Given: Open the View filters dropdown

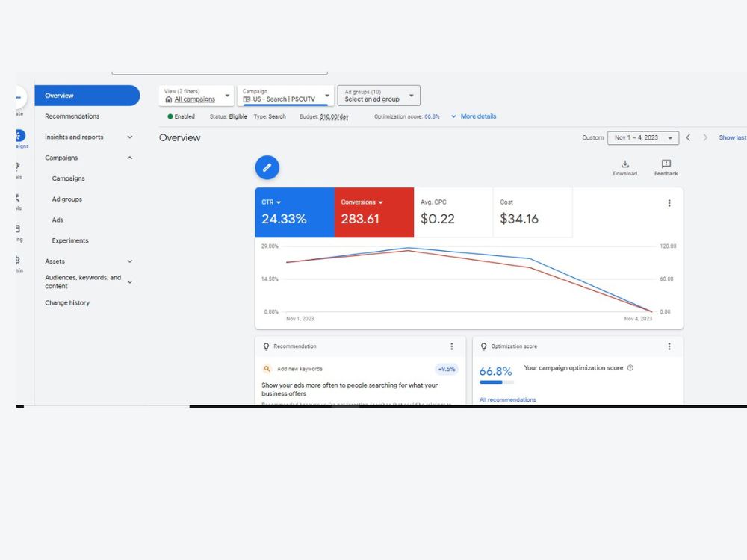Looking at the screenshot, I should coord(196,96).
